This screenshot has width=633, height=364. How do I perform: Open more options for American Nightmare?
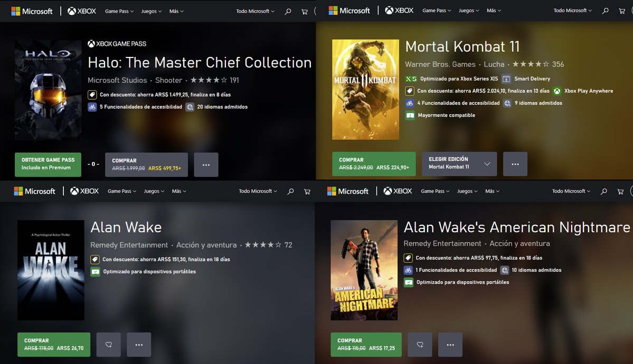tap(450, 344)
